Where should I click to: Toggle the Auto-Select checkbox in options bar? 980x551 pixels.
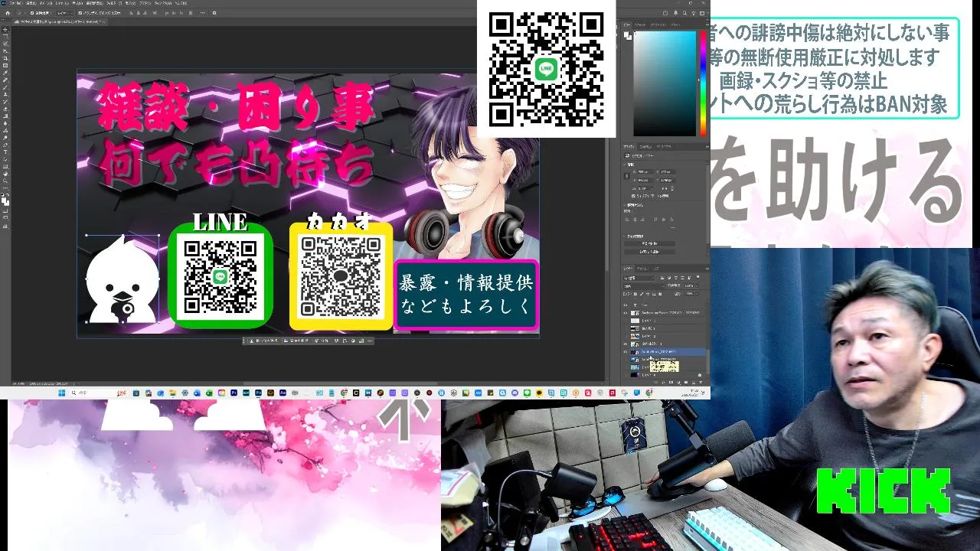point(32,13)
